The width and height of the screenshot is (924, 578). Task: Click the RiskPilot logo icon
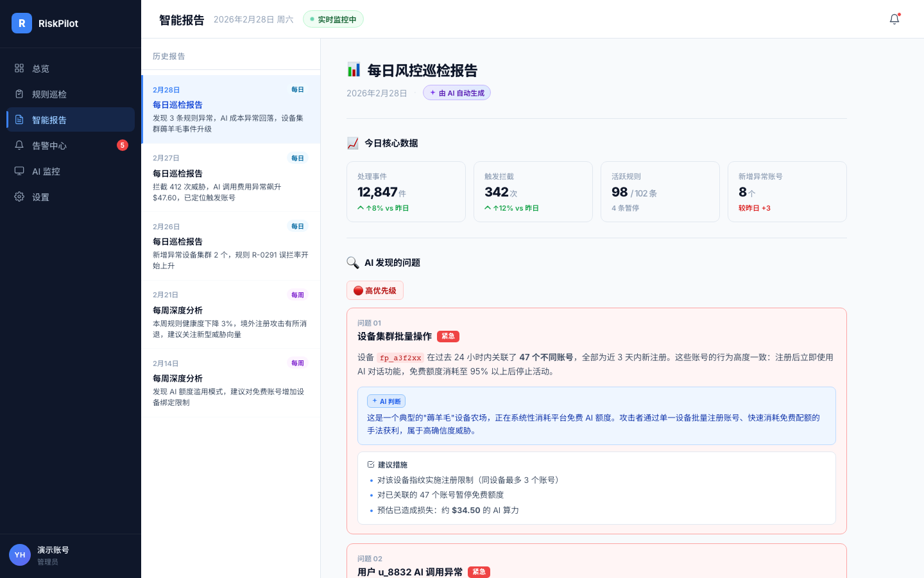pyautogui.click(x=21, y=23)
